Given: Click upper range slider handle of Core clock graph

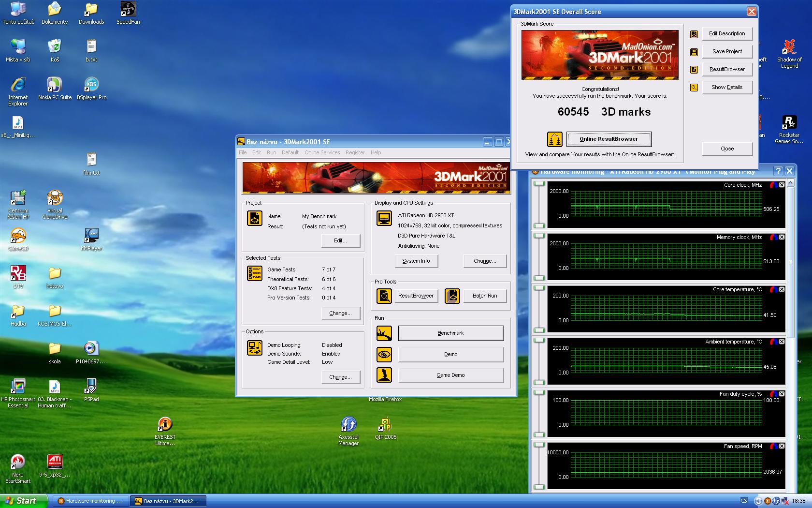Looking at the screenshot, I should (539, 183).
